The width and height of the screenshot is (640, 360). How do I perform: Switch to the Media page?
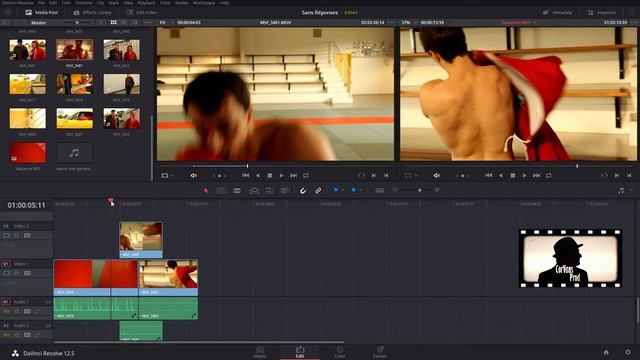pyautogui.click(x=260, y=352)
